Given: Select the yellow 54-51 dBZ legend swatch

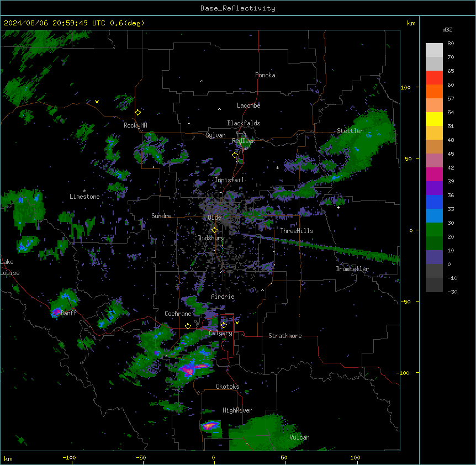Looking at the screenshot, I should click(434, 119).
